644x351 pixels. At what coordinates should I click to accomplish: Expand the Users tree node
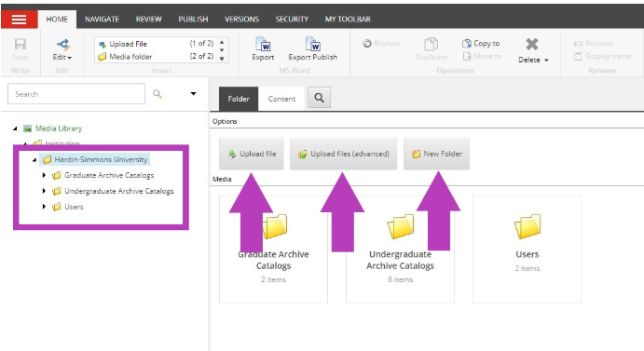click(x=44, y=207)
